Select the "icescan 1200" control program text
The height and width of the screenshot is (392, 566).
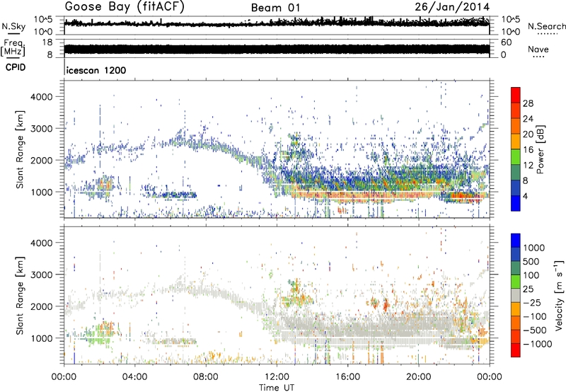96,70
